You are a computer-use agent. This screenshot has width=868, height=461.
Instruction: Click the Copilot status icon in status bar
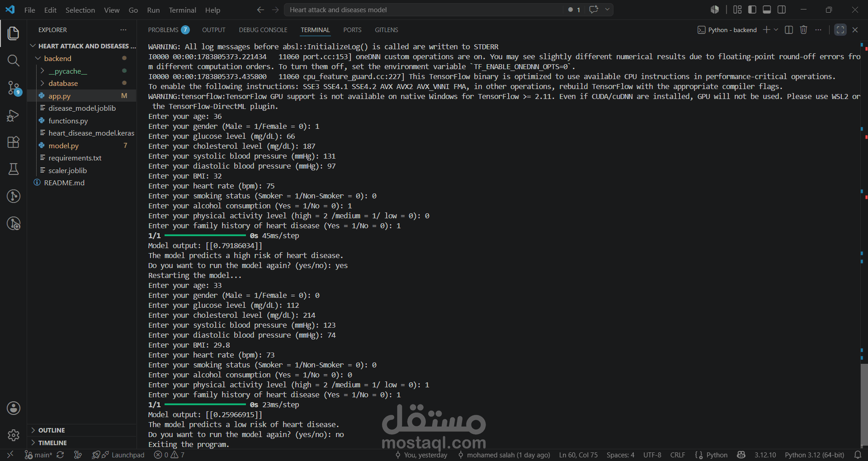[741, 455]
